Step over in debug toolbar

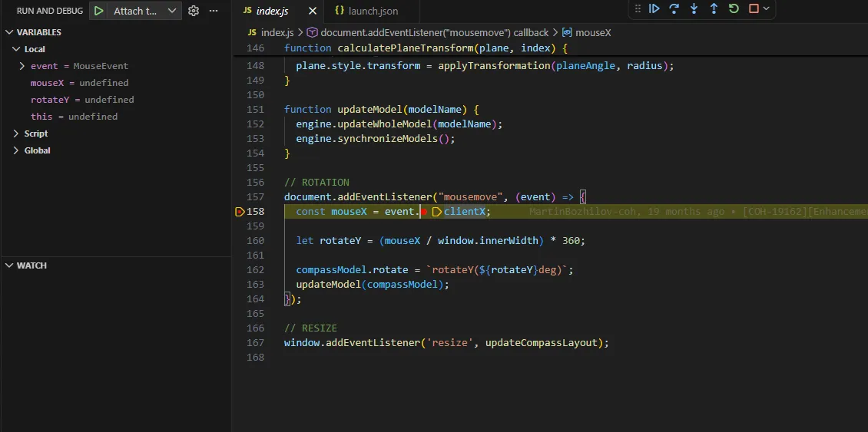[674, 8]
